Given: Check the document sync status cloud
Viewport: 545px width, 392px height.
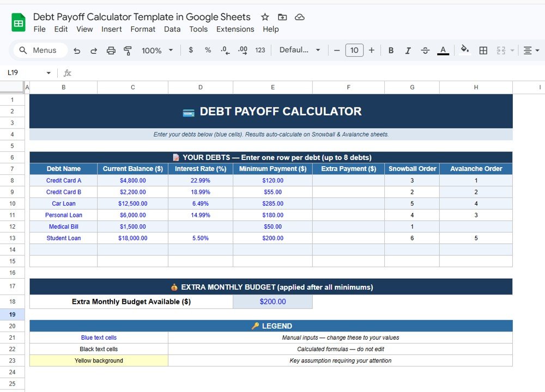Looking at the screenshot, I should 299,17.
